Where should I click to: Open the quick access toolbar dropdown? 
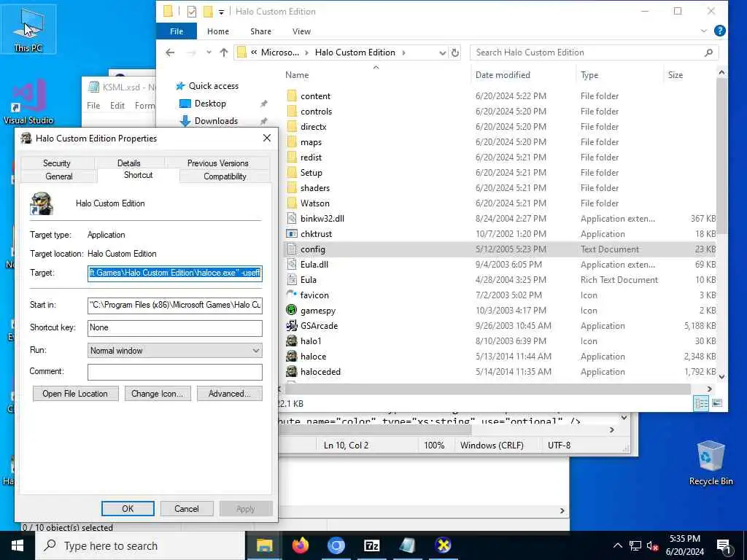tap(221, 12)
